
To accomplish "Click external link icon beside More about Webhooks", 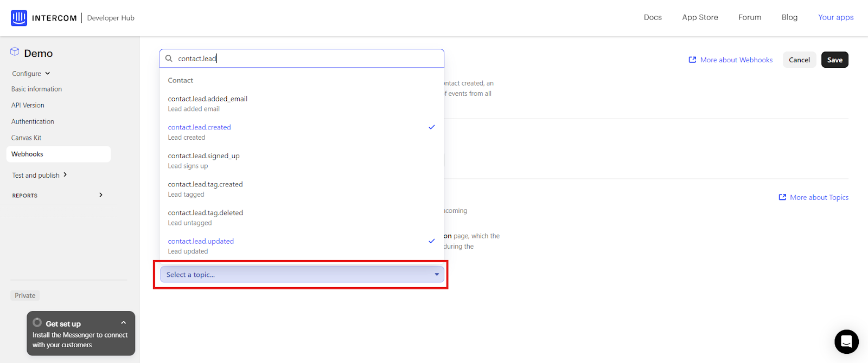I will pos(692,60).
